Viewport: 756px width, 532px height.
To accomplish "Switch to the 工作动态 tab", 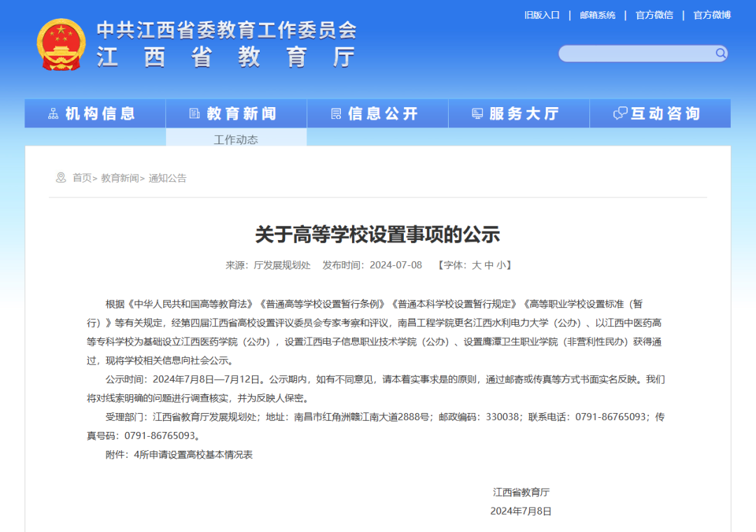I will coord(236,139).
